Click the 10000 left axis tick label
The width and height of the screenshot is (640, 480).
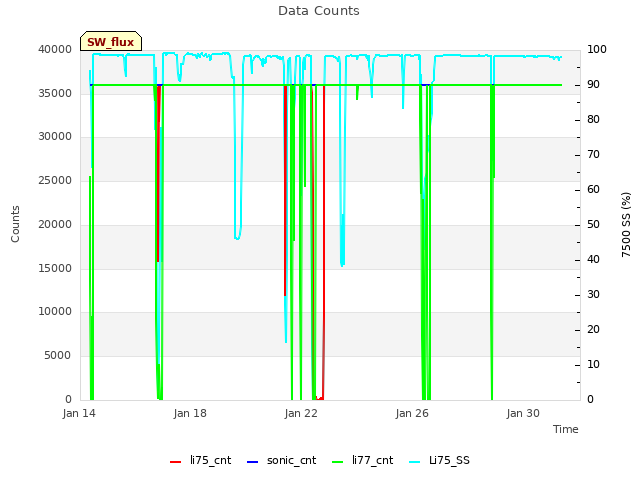pos(55,311)
